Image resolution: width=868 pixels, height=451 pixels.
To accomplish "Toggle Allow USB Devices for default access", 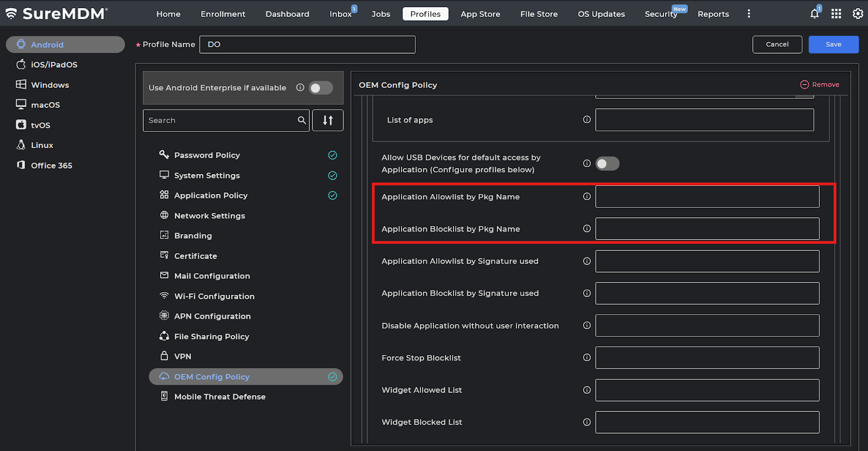I will (607, 164).
